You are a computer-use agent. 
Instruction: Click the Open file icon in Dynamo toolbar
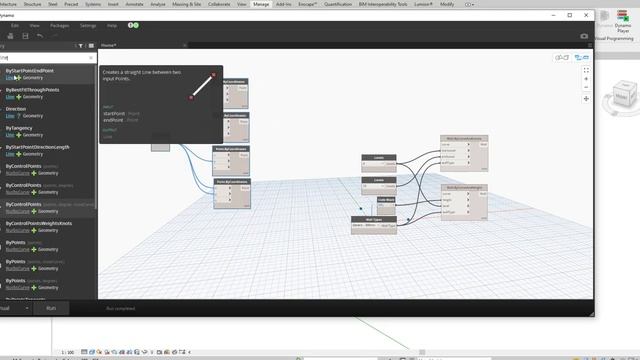(x=10, y=36)
